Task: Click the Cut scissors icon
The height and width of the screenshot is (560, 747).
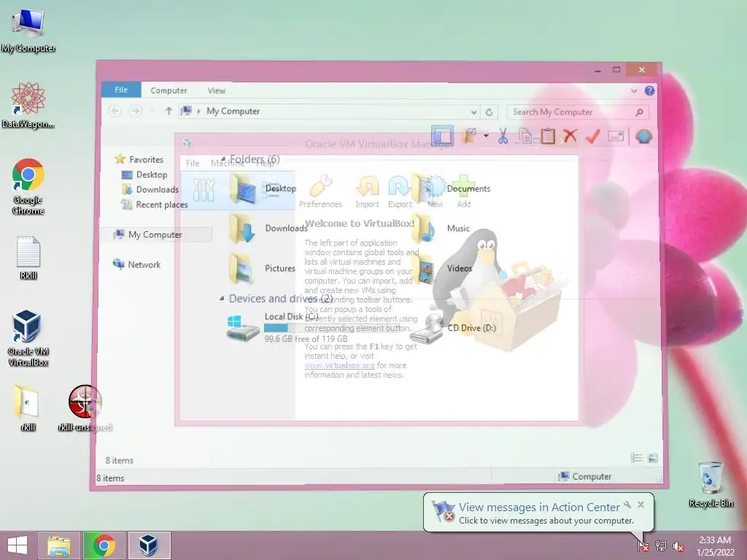Action: [503, 136]
